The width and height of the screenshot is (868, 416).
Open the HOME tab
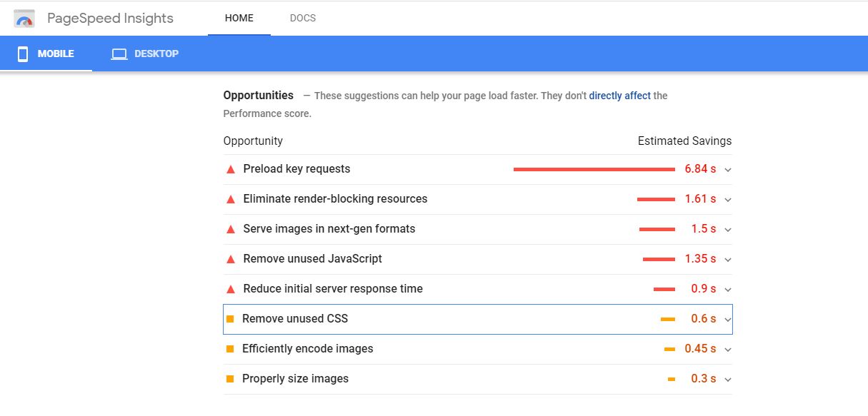pos(239,18)
